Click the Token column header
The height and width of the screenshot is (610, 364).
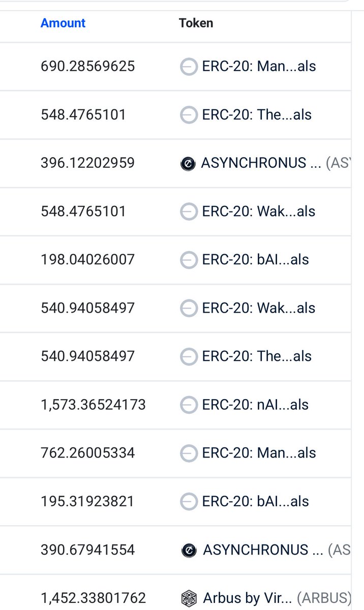click(196, 23)
